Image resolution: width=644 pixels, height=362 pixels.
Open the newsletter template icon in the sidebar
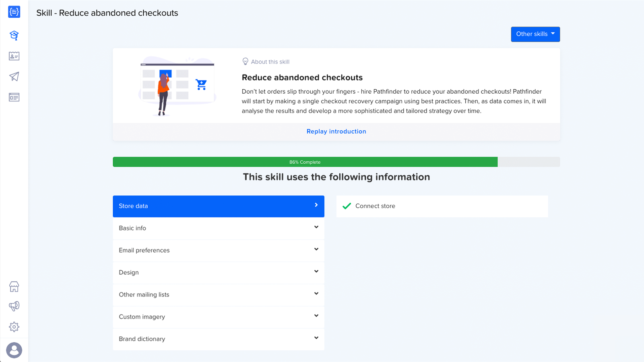(x=14, y=97)
